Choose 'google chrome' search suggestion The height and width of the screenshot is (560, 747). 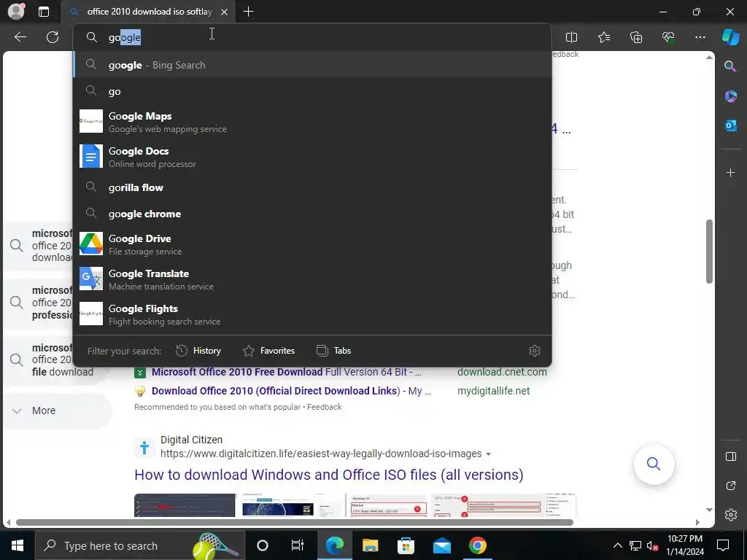pyautogui.click(x=312, y=214)
